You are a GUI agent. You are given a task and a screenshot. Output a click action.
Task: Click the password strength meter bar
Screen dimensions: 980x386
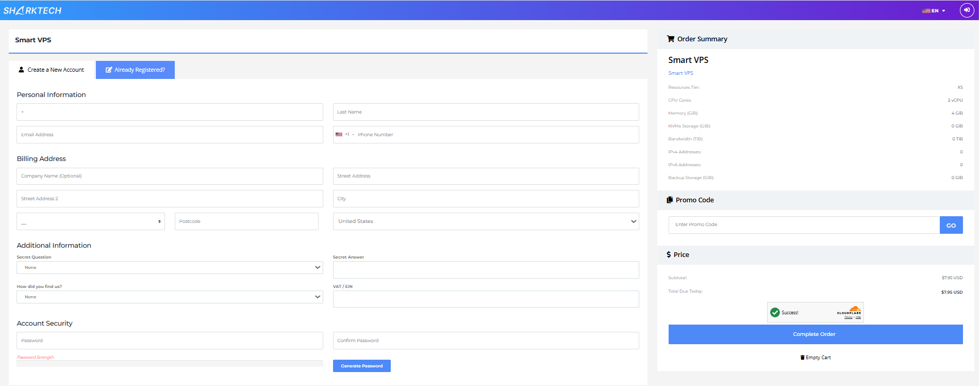170,363
